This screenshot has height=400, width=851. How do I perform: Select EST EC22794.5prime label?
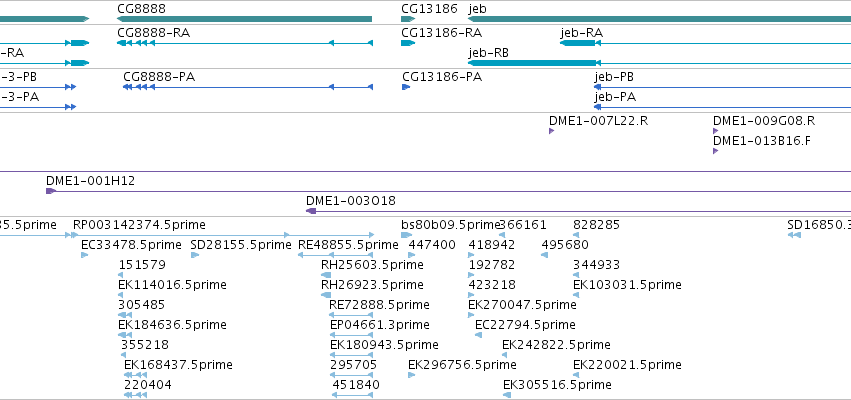click(525, 325)
